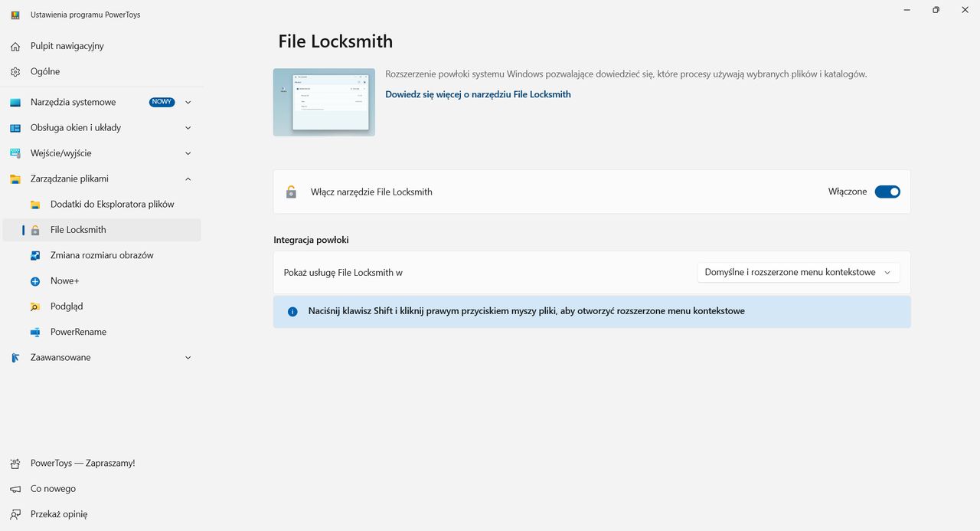Screen dimensions: 980x531
Task: Click the Podgląd magnifier icon
Action: tap(35, 306)
